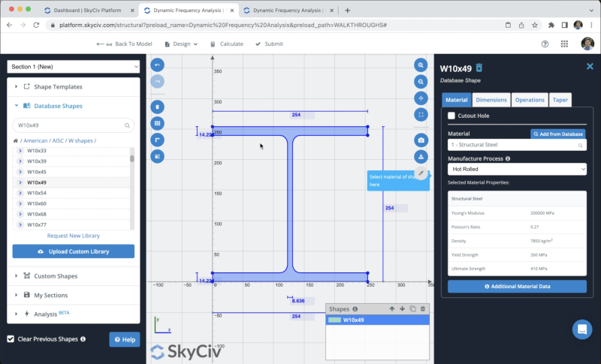Screen dimensions: 601x364
Task: Click the undo icon in canvas toolbar
Action: click(157, 65)
